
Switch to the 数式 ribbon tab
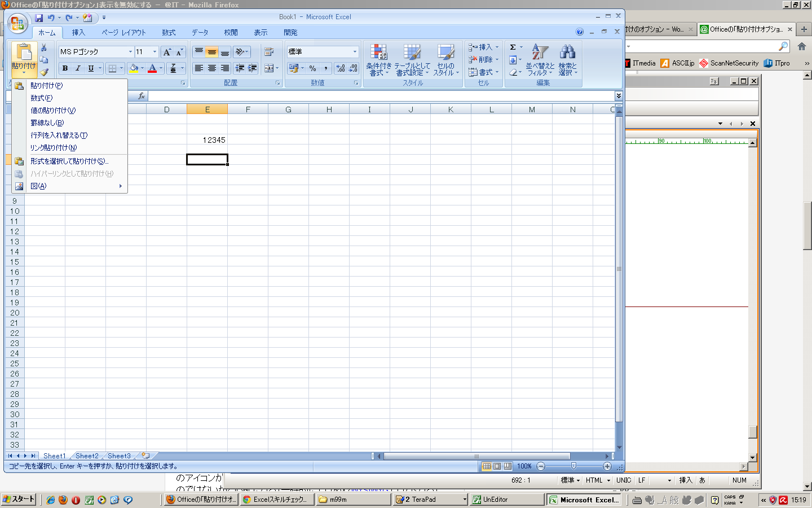169,33
